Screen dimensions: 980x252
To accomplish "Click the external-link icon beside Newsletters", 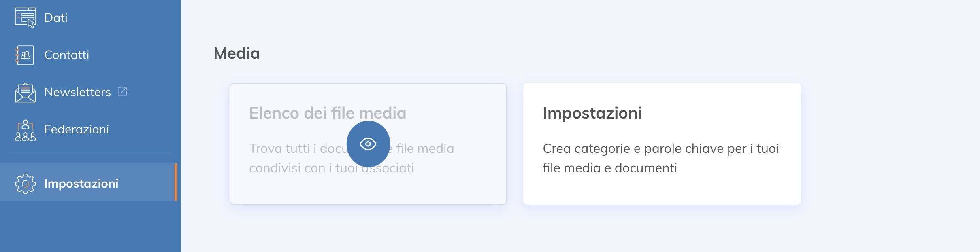I will 123,91.
